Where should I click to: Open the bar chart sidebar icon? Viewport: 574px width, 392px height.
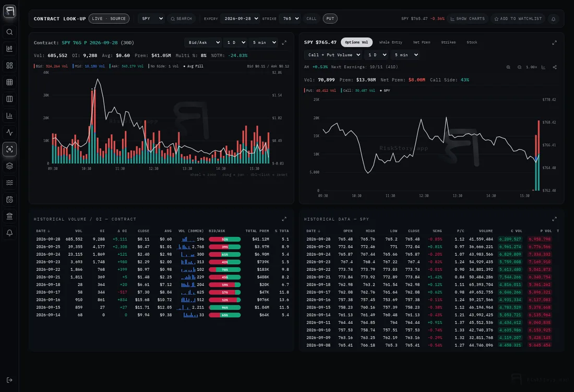(x=9, y=116)
